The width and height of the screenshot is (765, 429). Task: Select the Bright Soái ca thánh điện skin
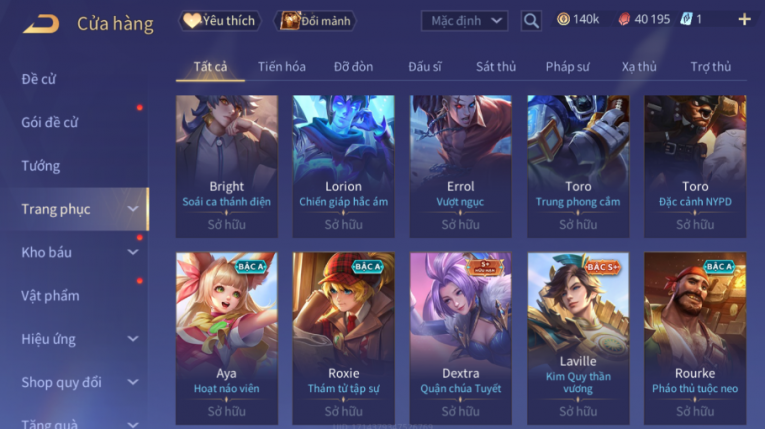[x=226, y=166]
